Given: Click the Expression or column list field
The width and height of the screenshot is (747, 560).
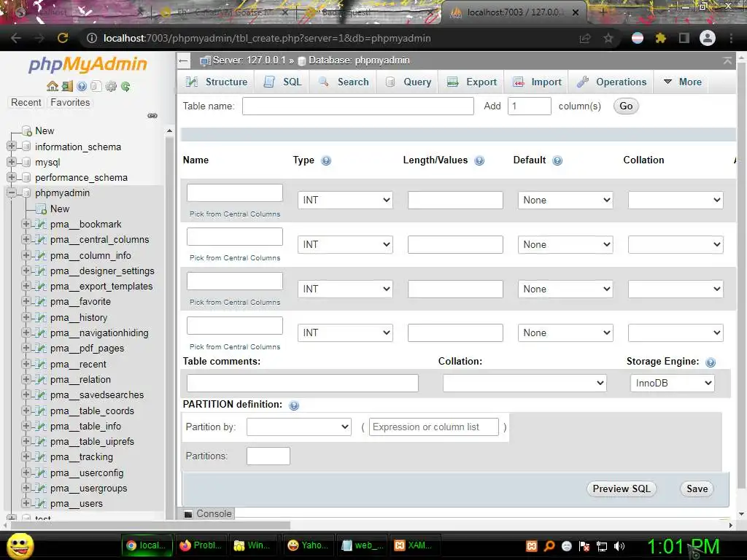Looking at the screenshot, I should coord(434,427).
